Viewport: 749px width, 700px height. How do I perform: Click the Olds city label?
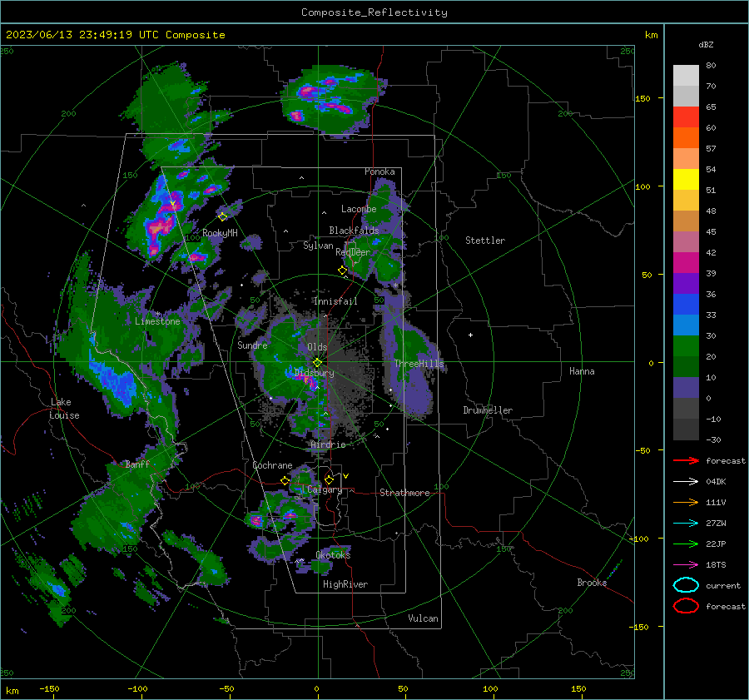[317, 347]
